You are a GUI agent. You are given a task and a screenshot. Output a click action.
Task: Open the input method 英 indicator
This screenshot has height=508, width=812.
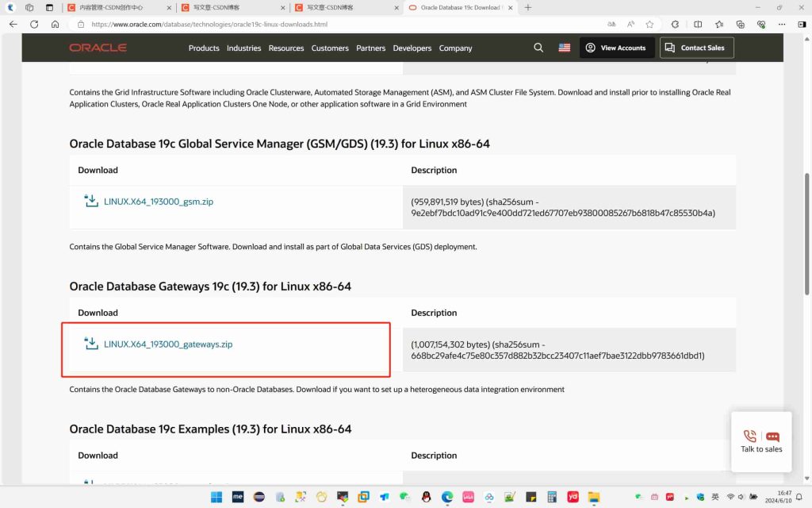click(715, 497)
